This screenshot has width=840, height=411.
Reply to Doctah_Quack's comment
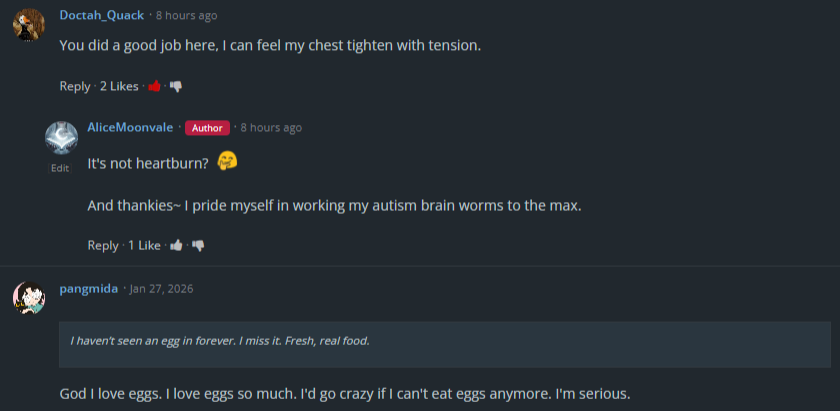(x=75, y=86)
